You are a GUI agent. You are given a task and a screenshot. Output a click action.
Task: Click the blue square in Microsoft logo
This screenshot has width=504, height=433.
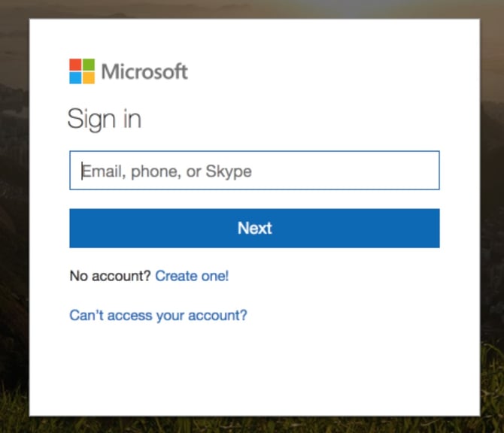76,78
